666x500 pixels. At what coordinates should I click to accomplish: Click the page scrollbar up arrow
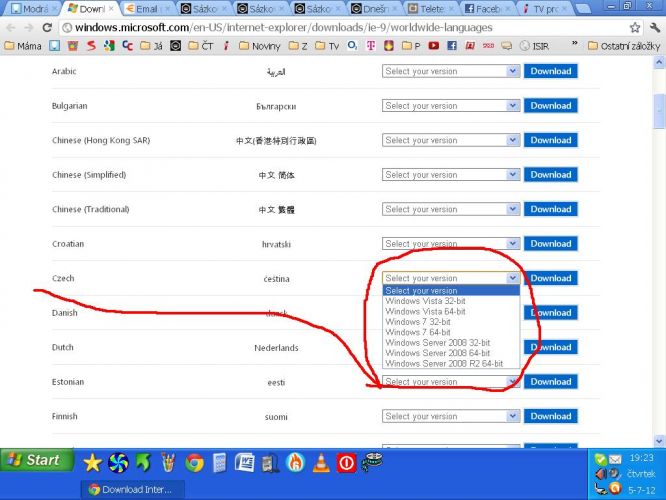tap(659, 62)
